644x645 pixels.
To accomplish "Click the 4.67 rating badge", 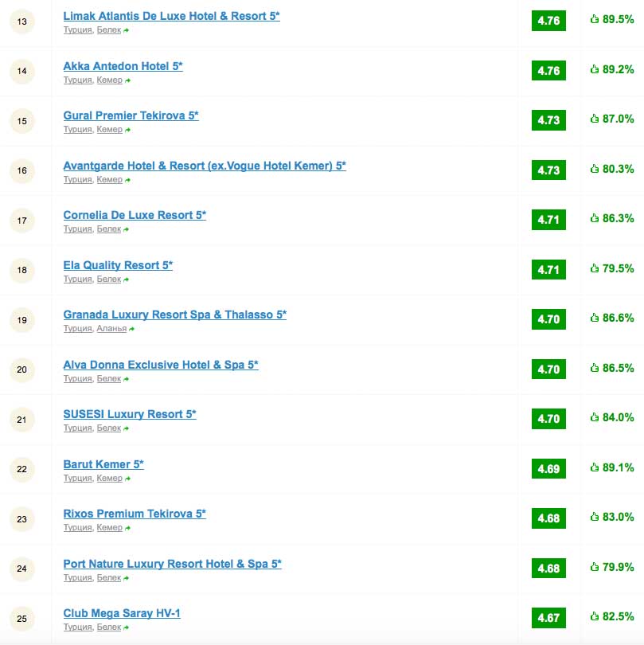I will click(x=548, y=618).
